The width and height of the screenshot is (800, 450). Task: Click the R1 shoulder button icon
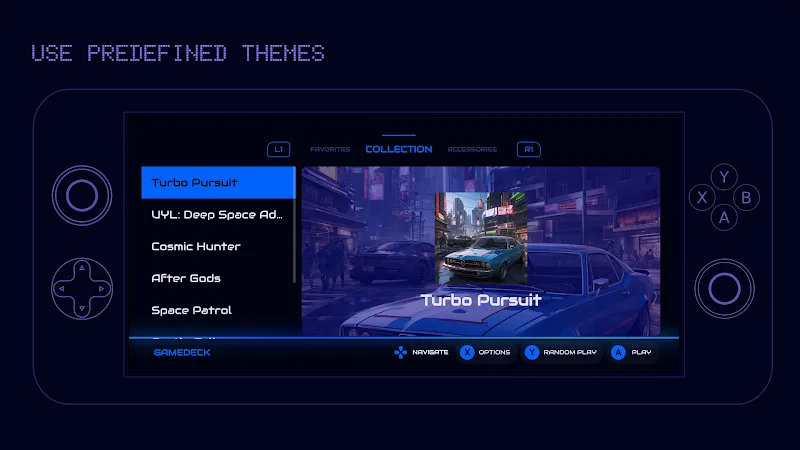(x=528, y=149)
